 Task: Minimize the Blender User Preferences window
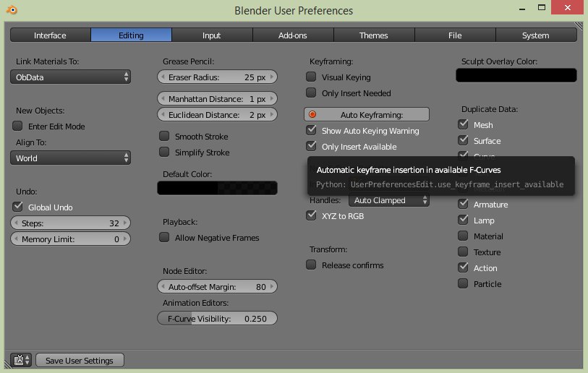(522, 8)
